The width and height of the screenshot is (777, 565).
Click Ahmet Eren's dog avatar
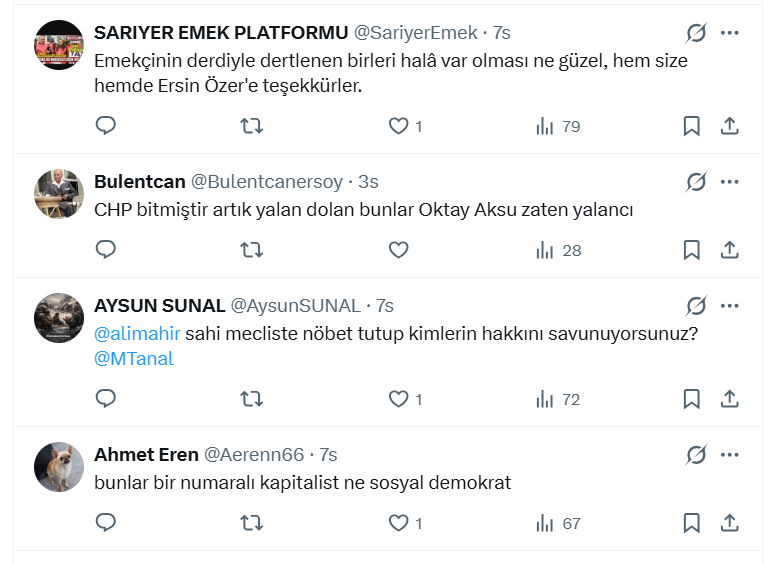click(59, 467)
